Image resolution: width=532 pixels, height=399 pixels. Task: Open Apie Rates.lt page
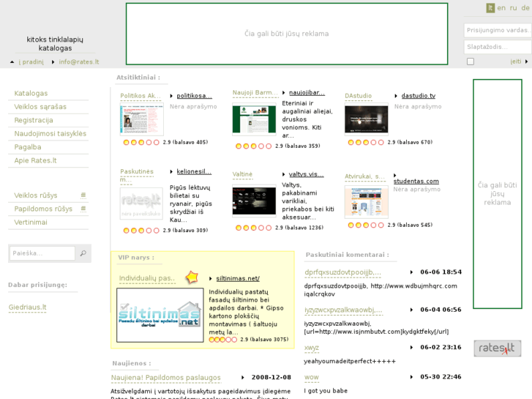(x=35, y=160)
